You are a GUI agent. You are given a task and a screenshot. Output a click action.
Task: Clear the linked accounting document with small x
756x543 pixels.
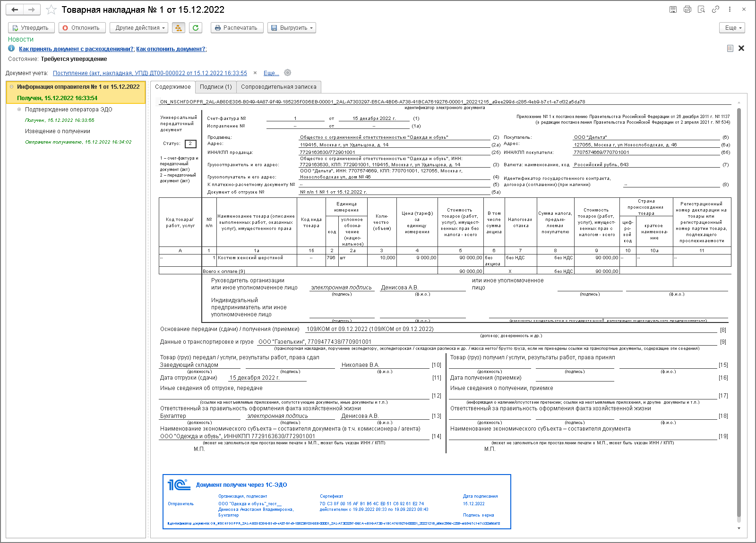coord(255,73)
